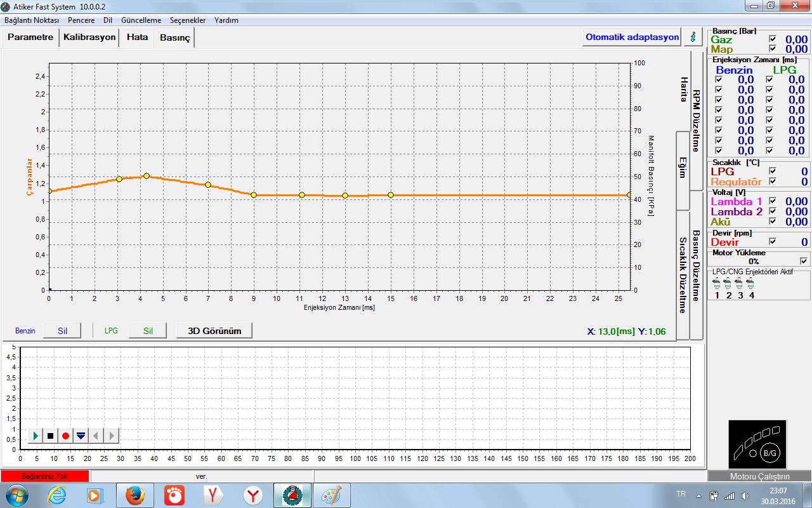Viewport: 812px width, 508px height.
Task: Click injector icon number 2
Action: pyautogui.click(x=728, y=283)
